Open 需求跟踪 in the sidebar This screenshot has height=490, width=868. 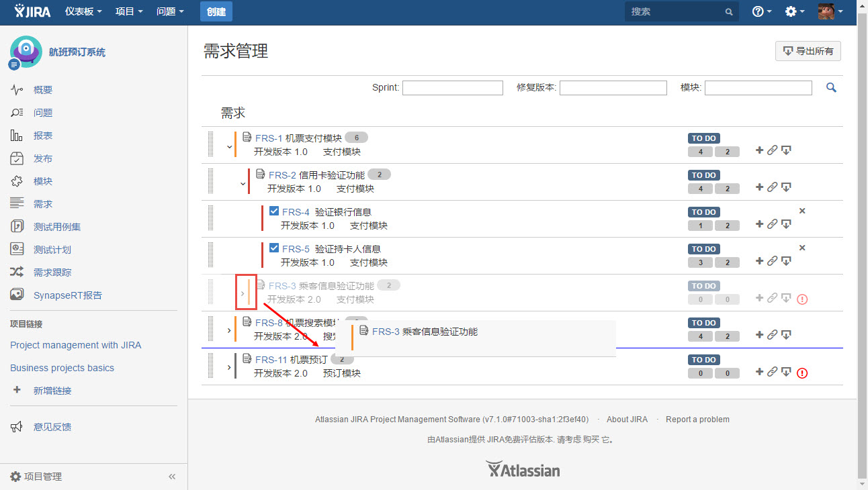(x=52, y=273)
